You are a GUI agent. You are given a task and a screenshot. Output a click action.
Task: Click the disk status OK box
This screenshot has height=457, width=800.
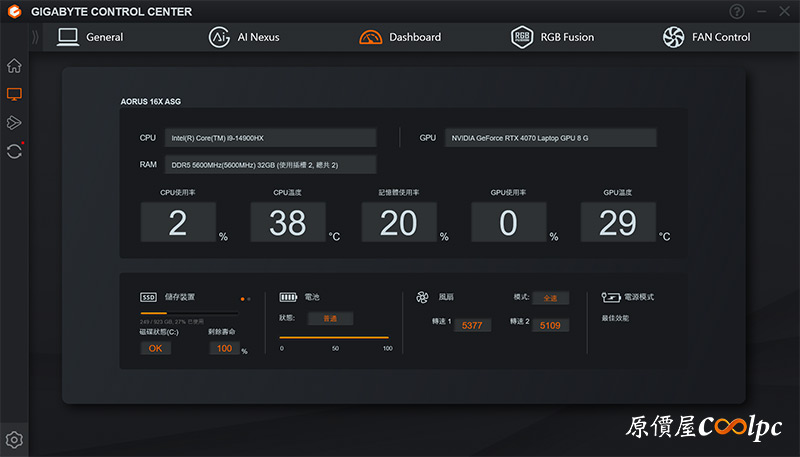pyautogui.click(x=156, y=348)
